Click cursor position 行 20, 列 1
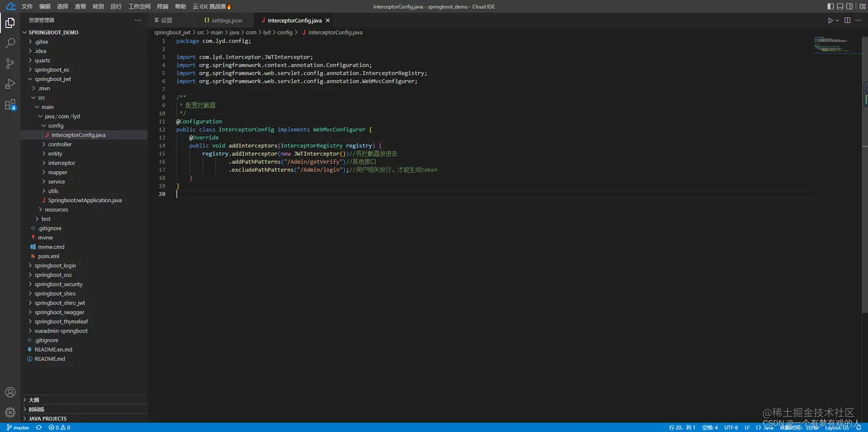868x432 pixels. [x=682, y=427]
